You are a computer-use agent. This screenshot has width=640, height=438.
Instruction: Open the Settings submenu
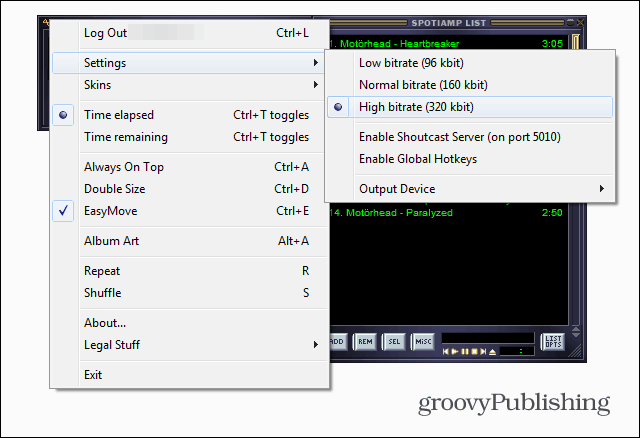(x=189, y=63)
